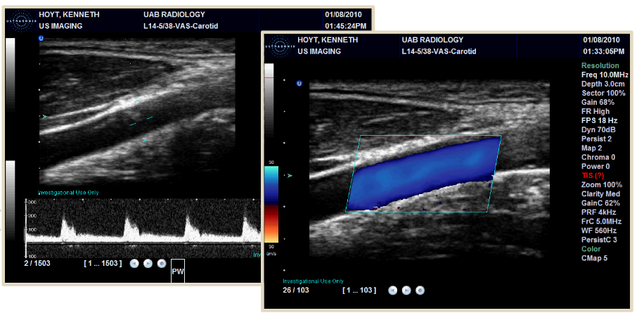Click the Zoom 100% parameter

click(602, 185)
